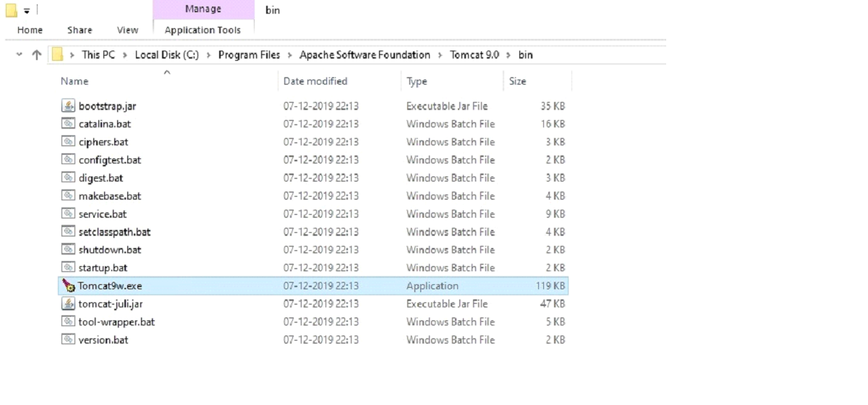Select the configtest.bat file name
The height and width of the screenshot is (405, 868).
point(110,160)
